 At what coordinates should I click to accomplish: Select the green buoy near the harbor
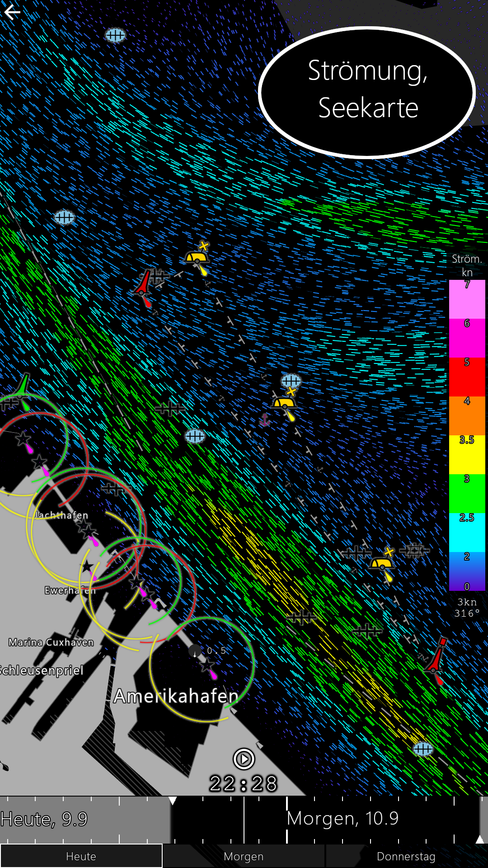pyautogui.click(x=23, y=389)
